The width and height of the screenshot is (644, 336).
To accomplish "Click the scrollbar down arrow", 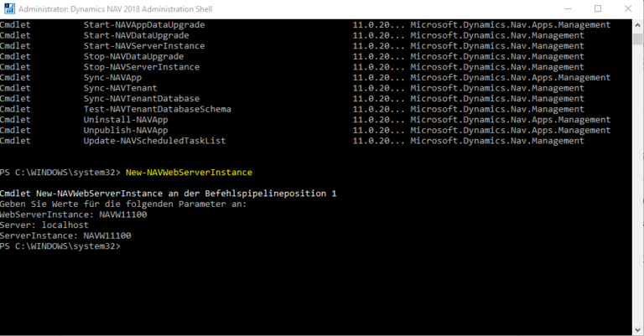I will pos(637,330).
